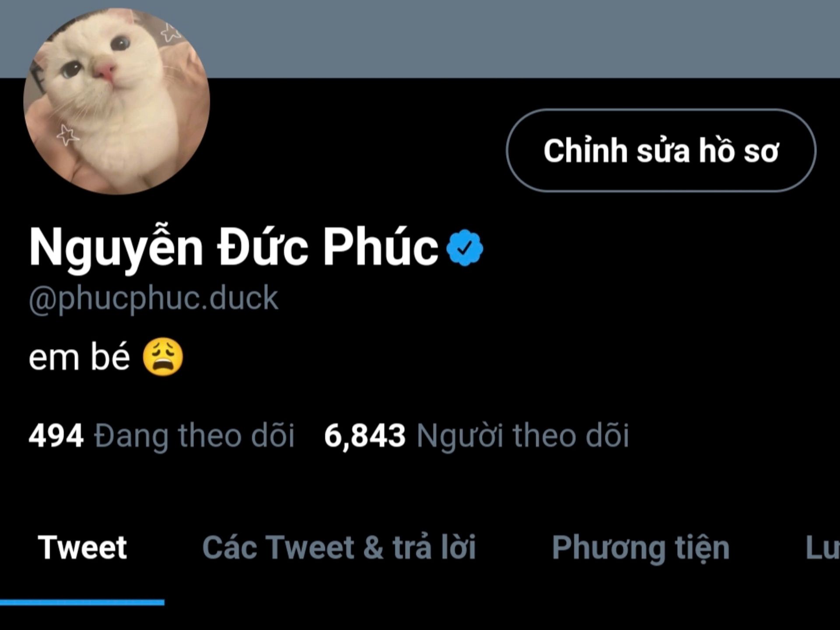840x630 pixels.
Task: Click the "em bé" bio text
Action: [x=79, y=357]
